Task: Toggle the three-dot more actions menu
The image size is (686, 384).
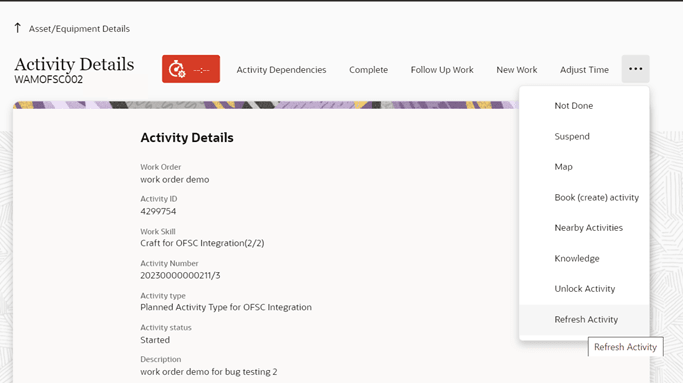Action: pyautogui.click(x=635, y=69)
